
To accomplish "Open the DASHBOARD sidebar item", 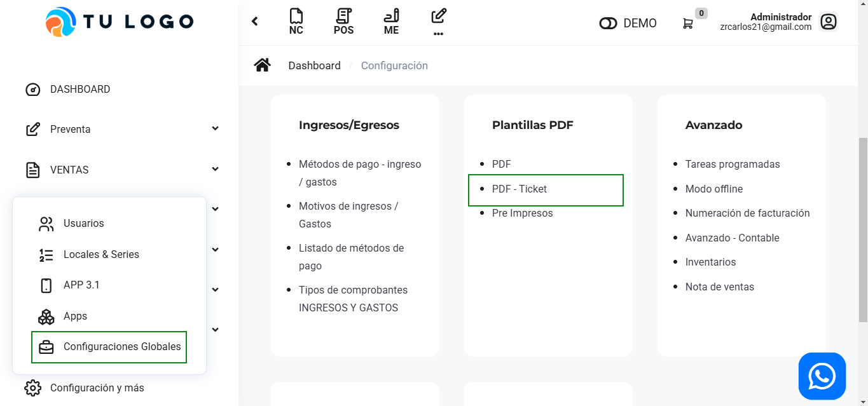I will pos(80,90).
